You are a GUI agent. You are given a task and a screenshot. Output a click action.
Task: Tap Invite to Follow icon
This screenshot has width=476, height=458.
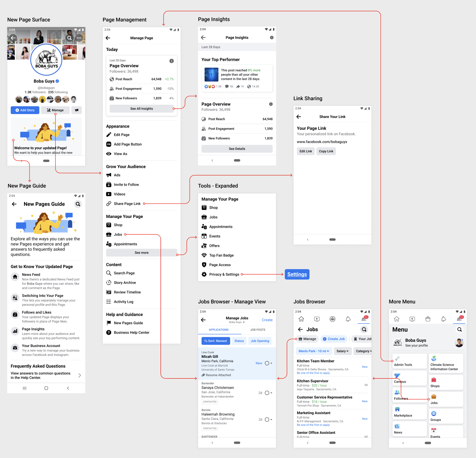(x=109, y=185)
